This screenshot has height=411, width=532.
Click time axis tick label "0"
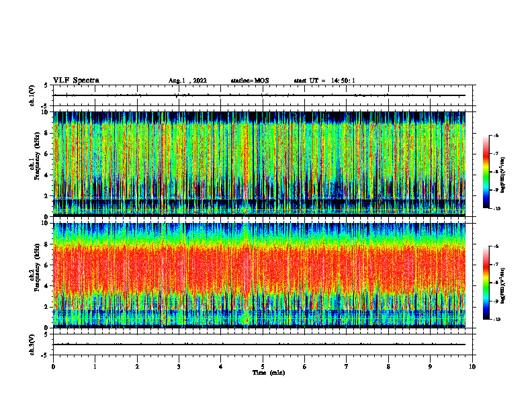point(53,367)
